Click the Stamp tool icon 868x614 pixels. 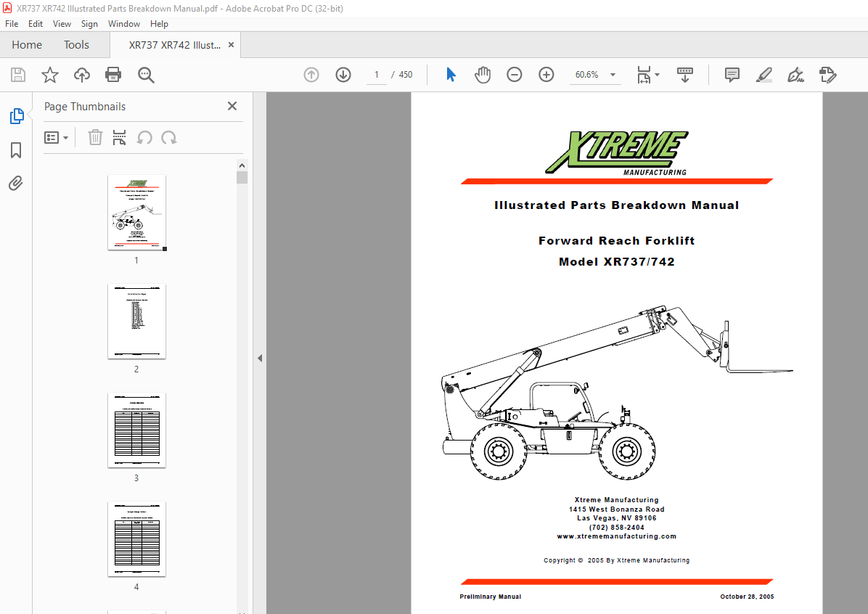pyautogui.click(x=827, y=75)
